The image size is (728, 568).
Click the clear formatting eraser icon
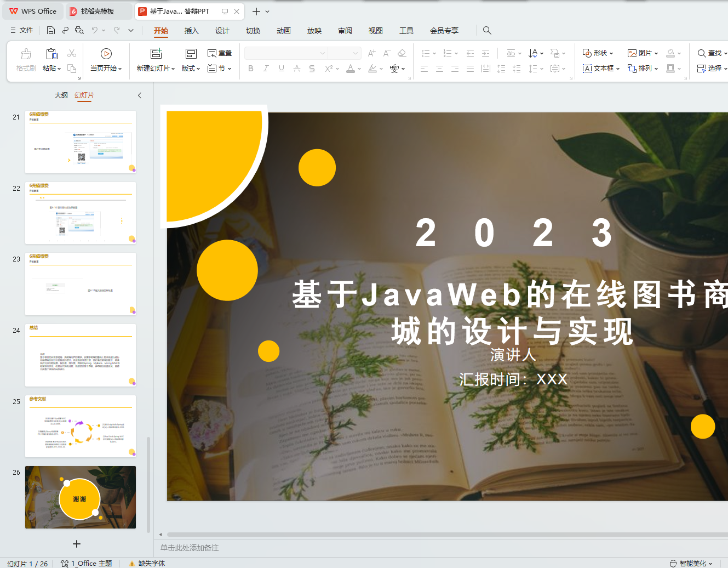(402, 53)
